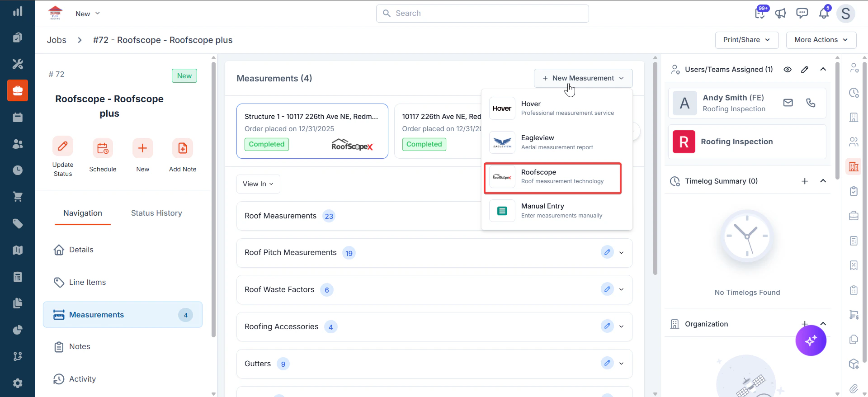
Task: Edit Roof Waste Factors with pencil icon
Action: click(x=607, y=289)
